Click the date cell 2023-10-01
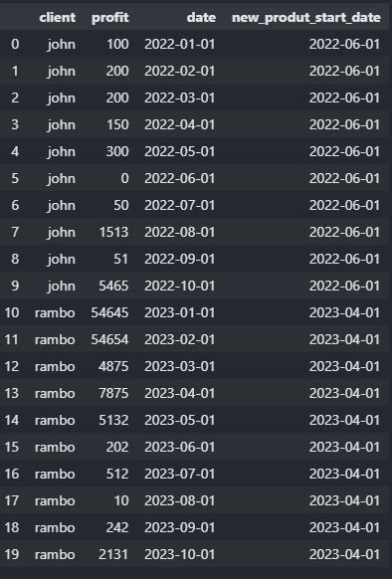This screenshot has width=392, height=579. [x=179, y=555]
